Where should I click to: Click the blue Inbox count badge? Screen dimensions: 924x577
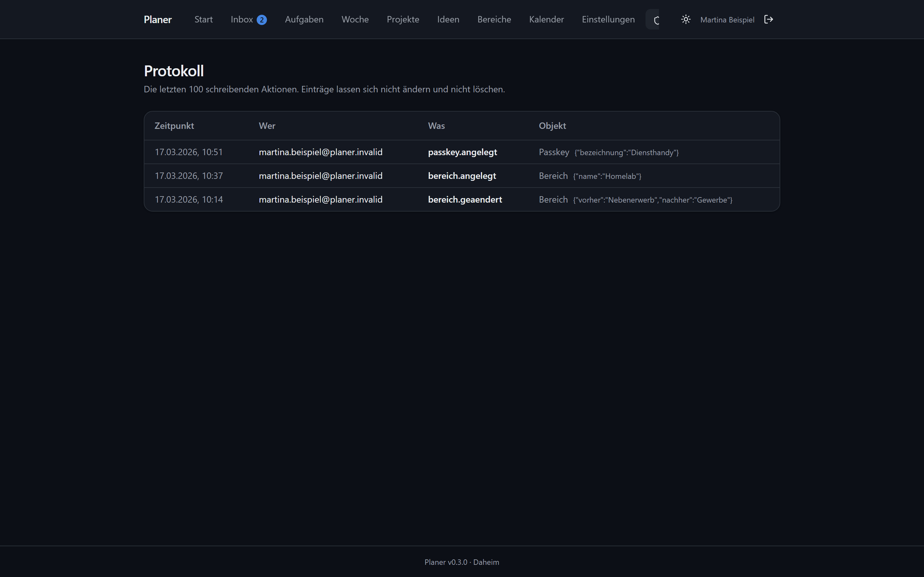[x=261, y=20]
